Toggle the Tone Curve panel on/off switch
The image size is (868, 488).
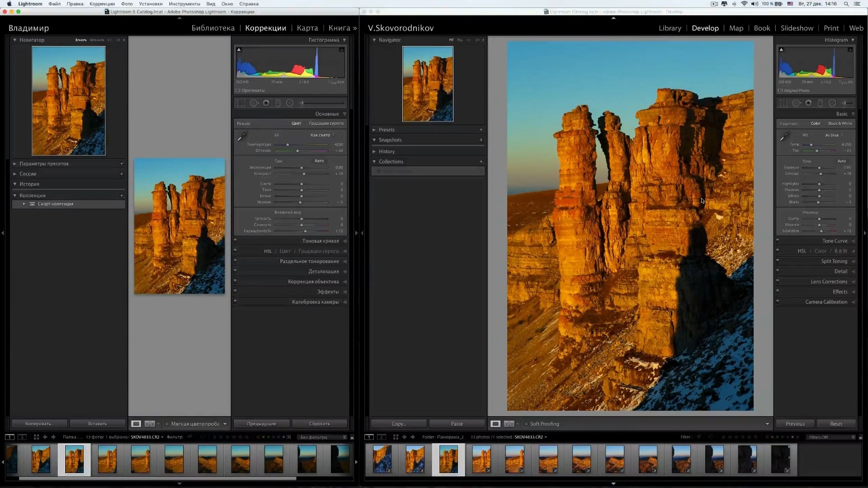click(778, 240)
